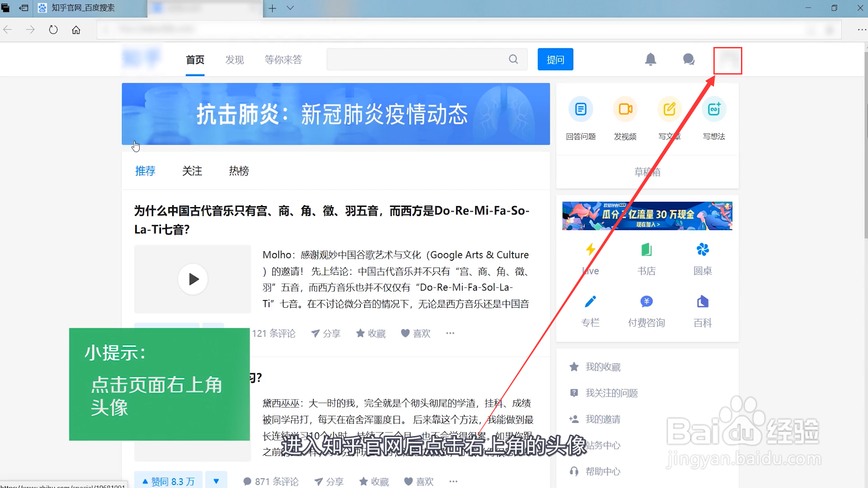Open the Live lightning icon
The width and height of the screenshot is (868, 488).
pos(590,249)
